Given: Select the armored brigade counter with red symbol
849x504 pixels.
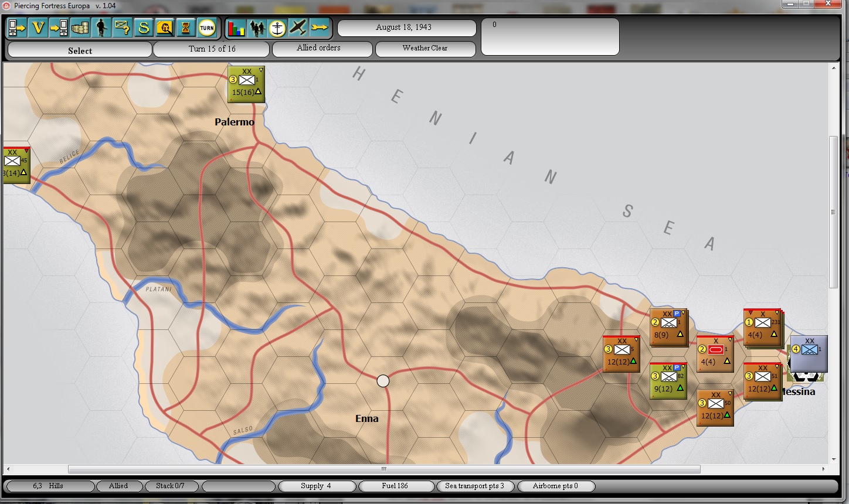Looking at the screenshot, I should (x=715, y=354).
